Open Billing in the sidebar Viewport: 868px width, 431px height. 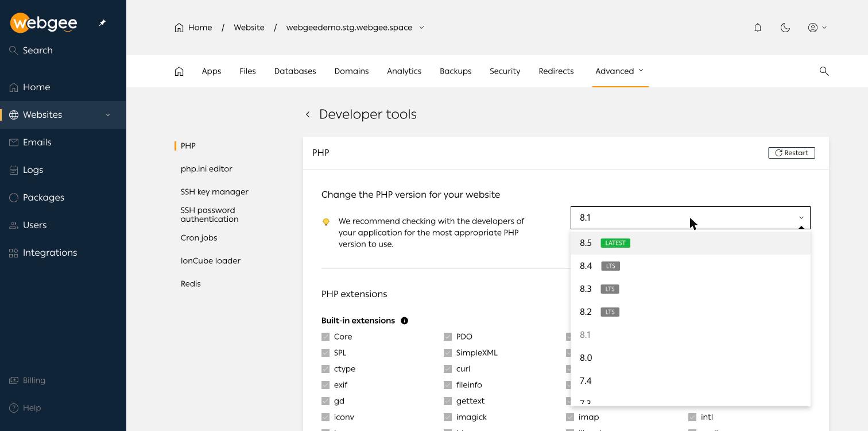[63, 380]
